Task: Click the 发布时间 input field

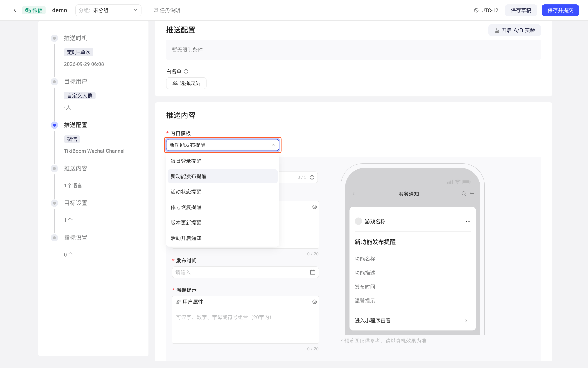Action: (x=245, y=272)
